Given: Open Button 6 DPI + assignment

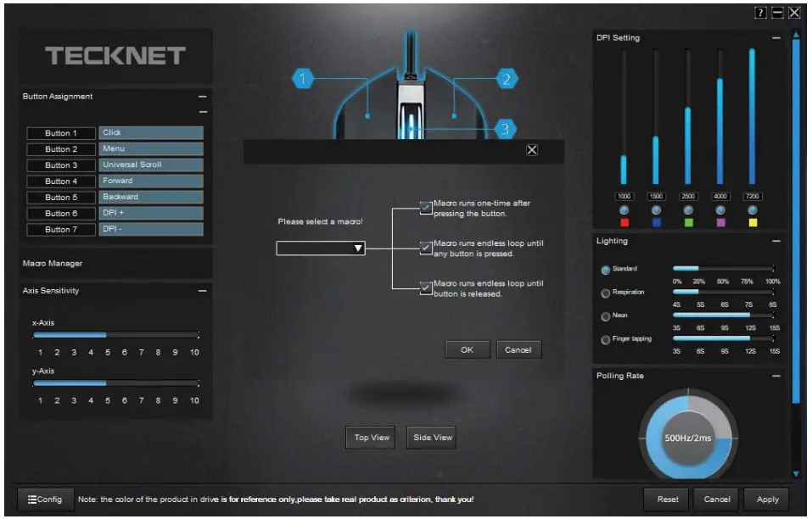Looking at the screenshot, I should (151, 213).
